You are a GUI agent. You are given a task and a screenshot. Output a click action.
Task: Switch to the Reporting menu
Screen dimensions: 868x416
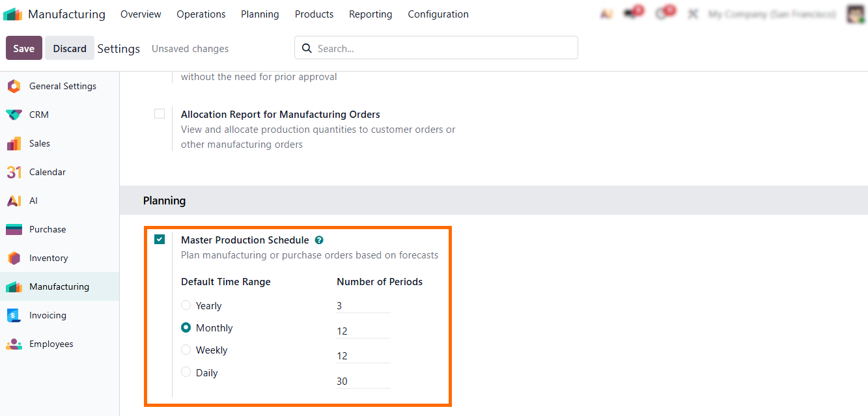point(370,14)
